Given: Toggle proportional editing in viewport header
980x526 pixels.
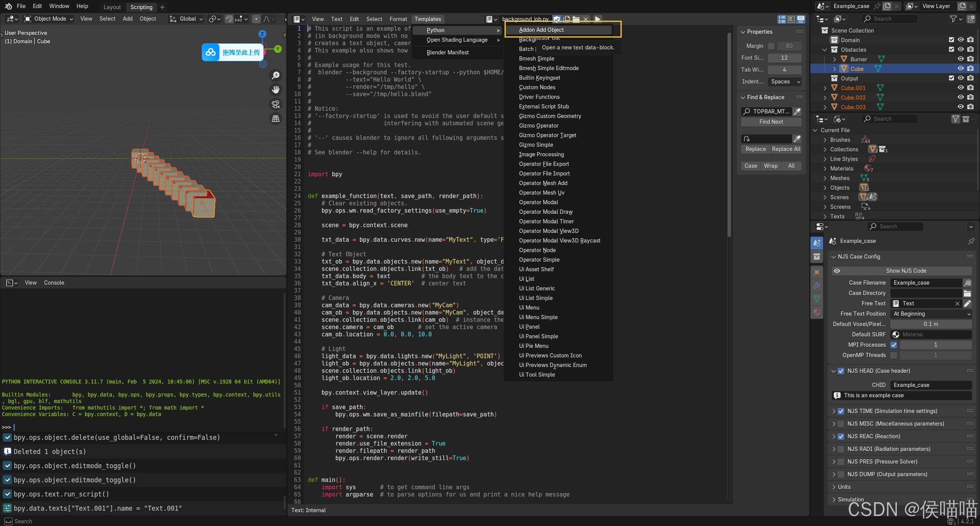Looking at the screenshot, I should 256,19.
